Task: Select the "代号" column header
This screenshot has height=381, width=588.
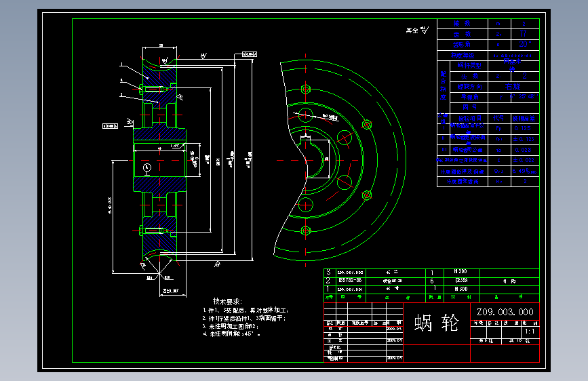Action: [498, 118]
